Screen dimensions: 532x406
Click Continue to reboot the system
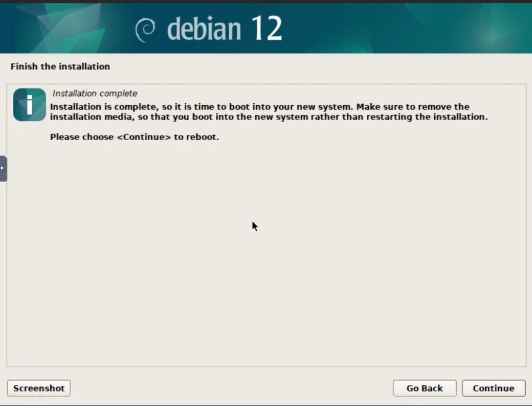tap(494, 388)
